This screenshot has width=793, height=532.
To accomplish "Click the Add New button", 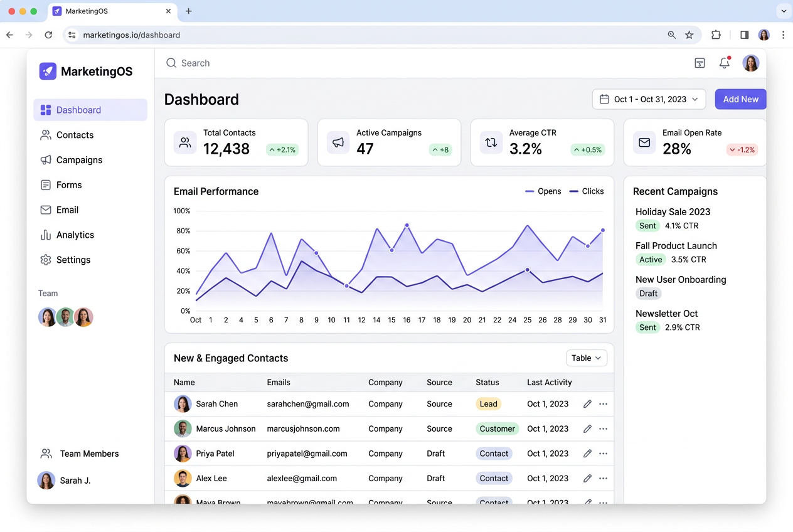I will 741,99.
